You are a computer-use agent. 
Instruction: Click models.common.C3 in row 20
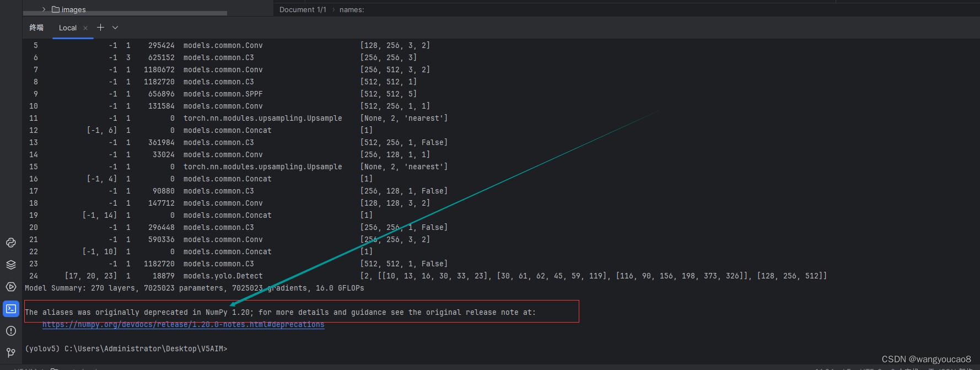point(219,227)
